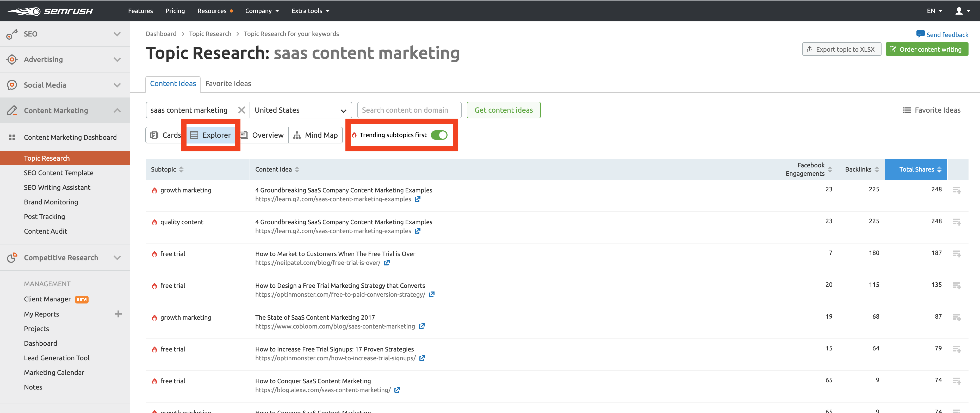980x413 pixels.
Task: Disable Trending subtopics first toggle
Action: click(x=439, y=135)
